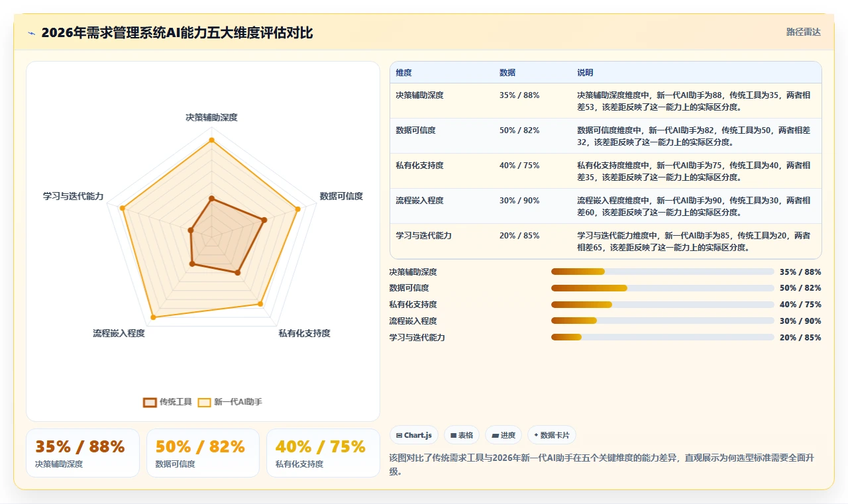Click the 学习与迭代能力 description mentioning 相差65
The image size is (848, 504).
pyautogui.click(x=694, y=242)
